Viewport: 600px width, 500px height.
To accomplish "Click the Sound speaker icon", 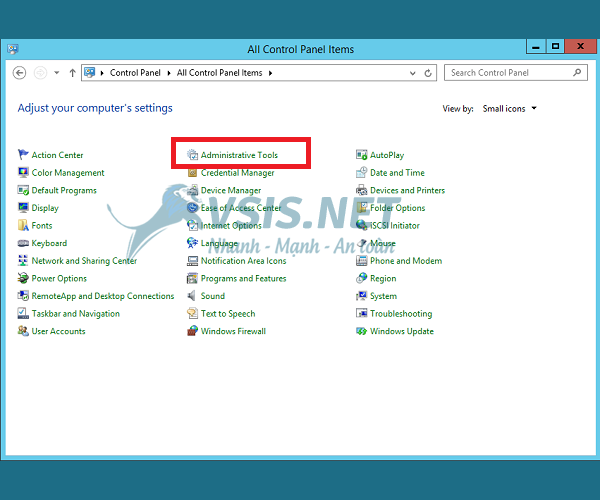I will tap(191, 295).
